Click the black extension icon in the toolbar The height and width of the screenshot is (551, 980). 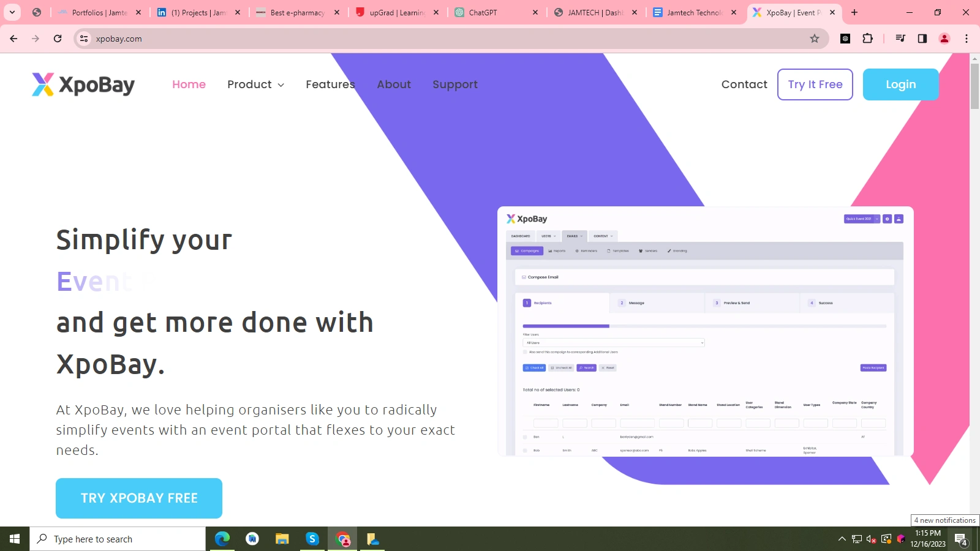pyautogui.click(x=845, y=39)
